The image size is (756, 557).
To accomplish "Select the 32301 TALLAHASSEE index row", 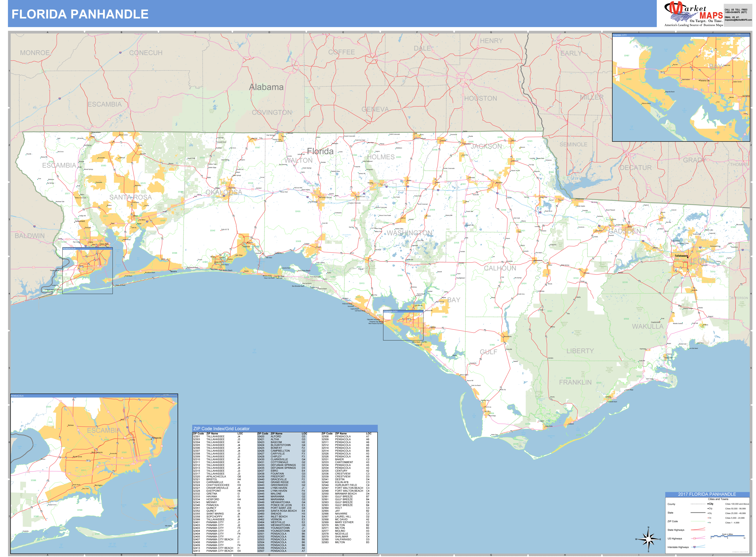I will pyautogui.click(x=217, y=436).
